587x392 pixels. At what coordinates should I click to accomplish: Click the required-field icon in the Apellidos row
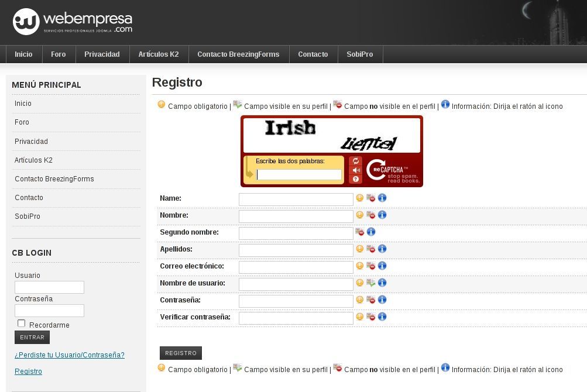click(x=360, y=249)
